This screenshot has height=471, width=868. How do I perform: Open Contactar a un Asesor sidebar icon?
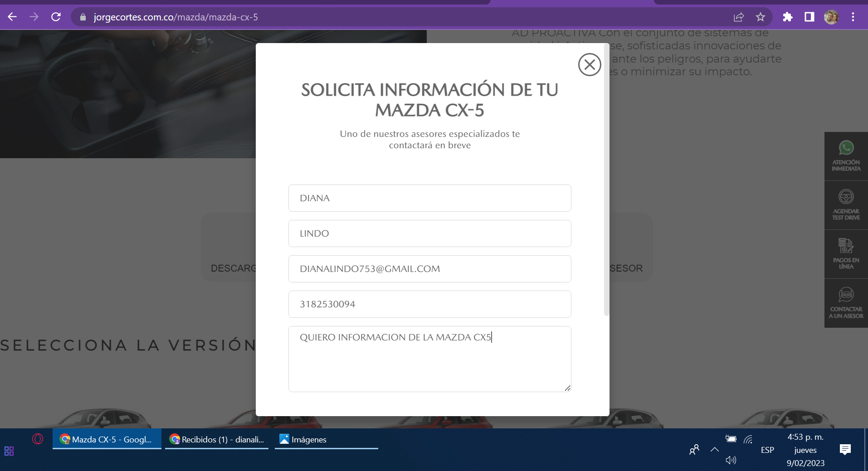point(846,303)
